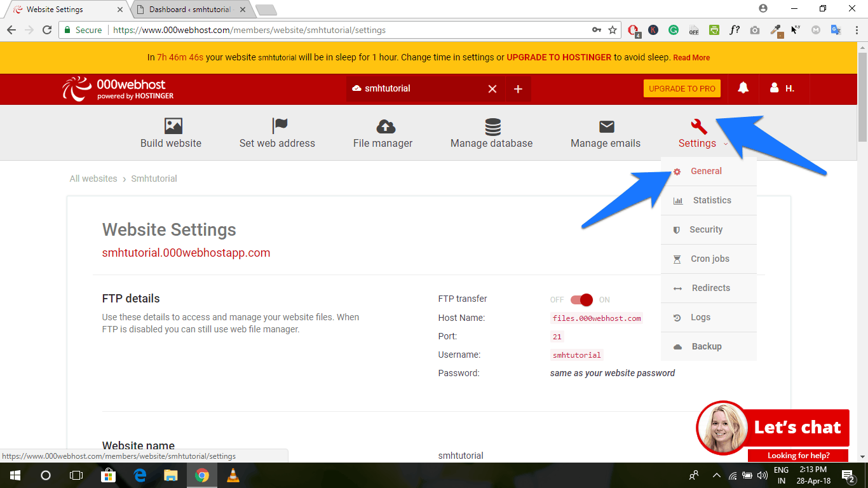The width and height of the screenshot is (868, 488).
Task: Open Chrome three-dot menu
Action: (x=855, y=30)
